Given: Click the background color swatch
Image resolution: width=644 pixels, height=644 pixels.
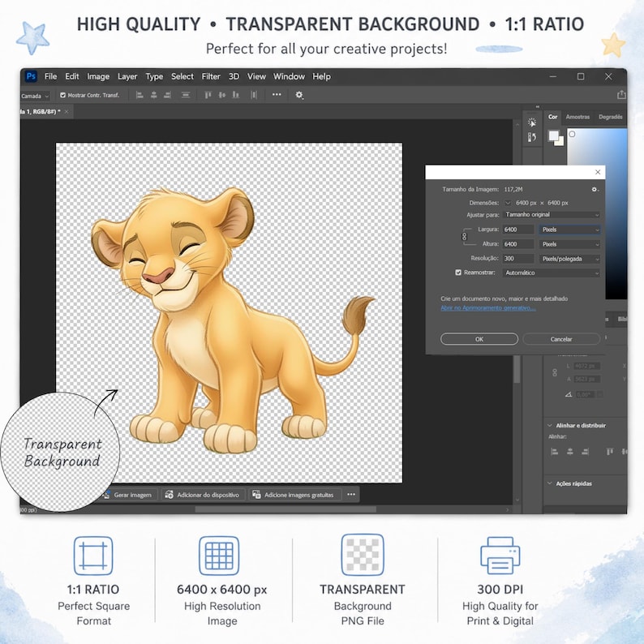Looking at the screenshot, I should pos(560,142).
